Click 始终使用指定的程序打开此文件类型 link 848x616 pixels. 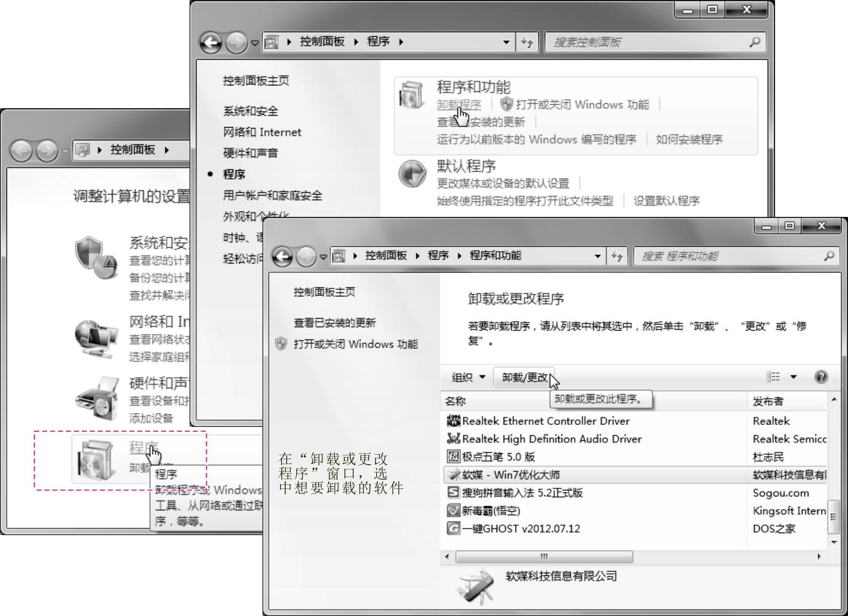tap(525, 201)
